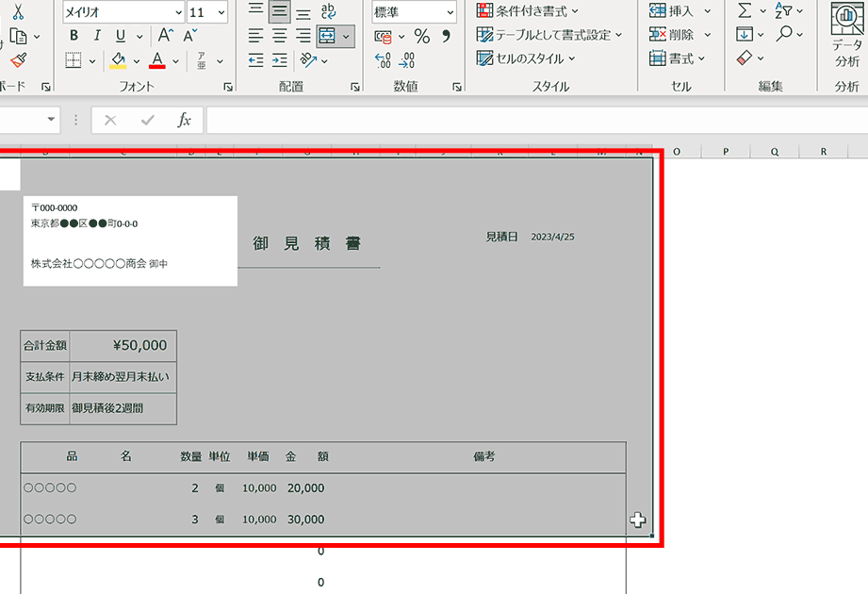Toggle Italic formatting
This screenshot has width=868, height=594.
(x=97, y=36)
